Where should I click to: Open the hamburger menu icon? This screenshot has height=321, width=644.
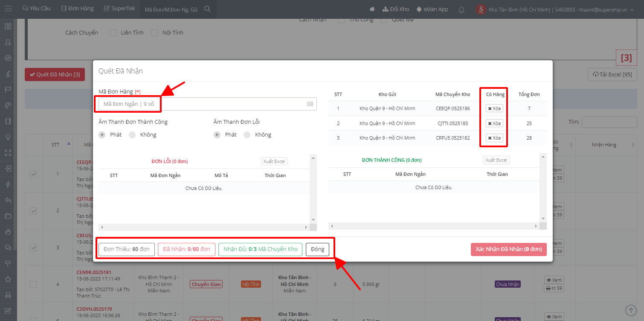[x=8, y=9]
